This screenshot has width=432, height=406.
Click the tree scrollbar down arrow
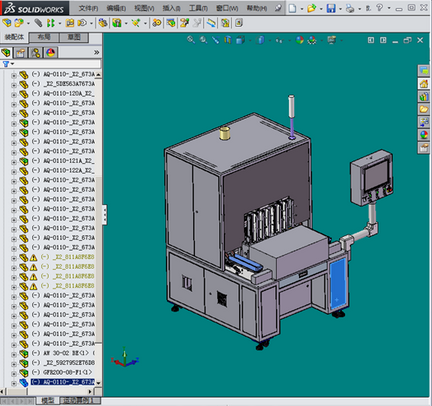99,383
